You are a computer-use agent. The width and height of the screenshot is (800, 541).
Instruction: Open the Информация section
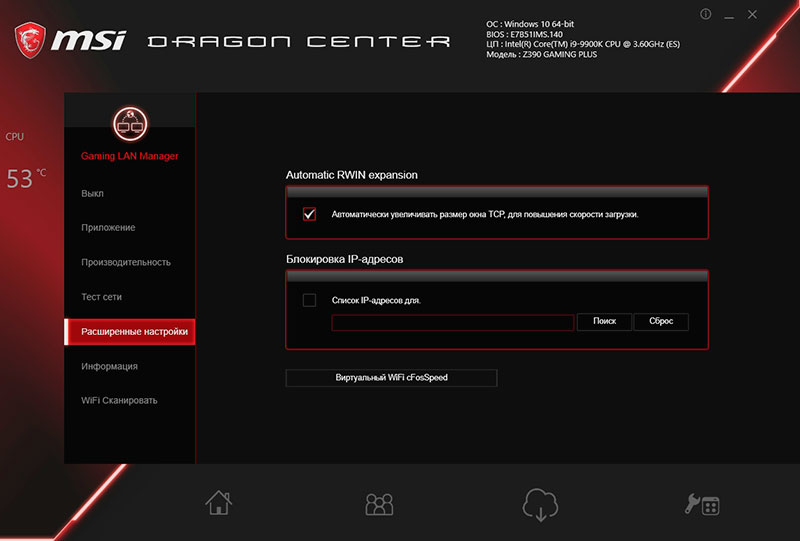[x=109, y=366]
